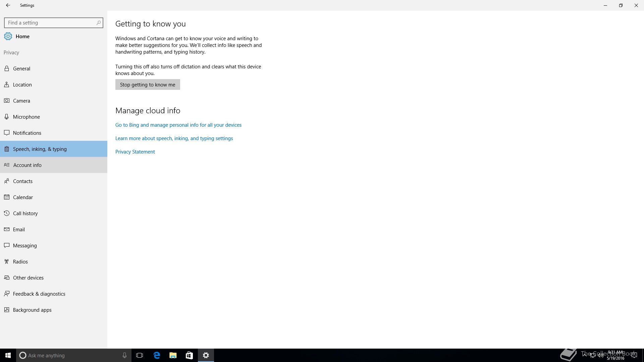Click the Location pin icon
Viewport: 644px width, 362px height.
click(x=7, y=84)
